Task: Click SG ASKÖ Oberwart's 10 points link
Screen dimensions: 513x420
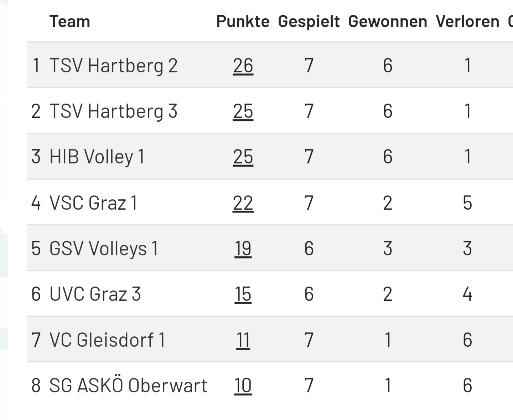Action: 243,385
